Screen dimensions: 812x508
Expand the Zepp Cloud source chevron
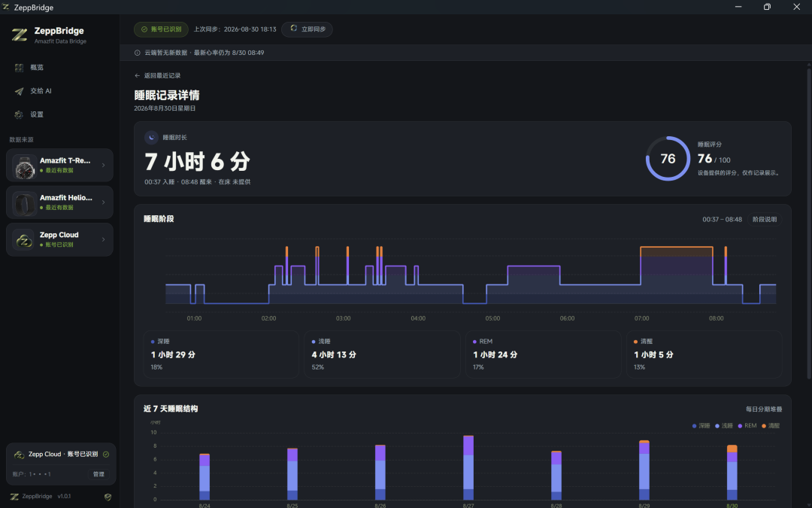click(x=104, y=239)
